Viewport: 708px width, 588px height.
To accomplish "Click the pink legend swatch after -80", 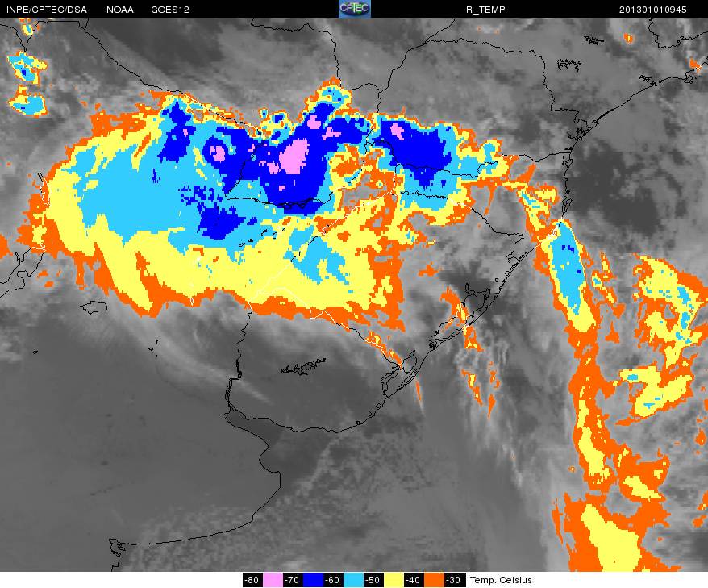I will click(x=273, y=580).
